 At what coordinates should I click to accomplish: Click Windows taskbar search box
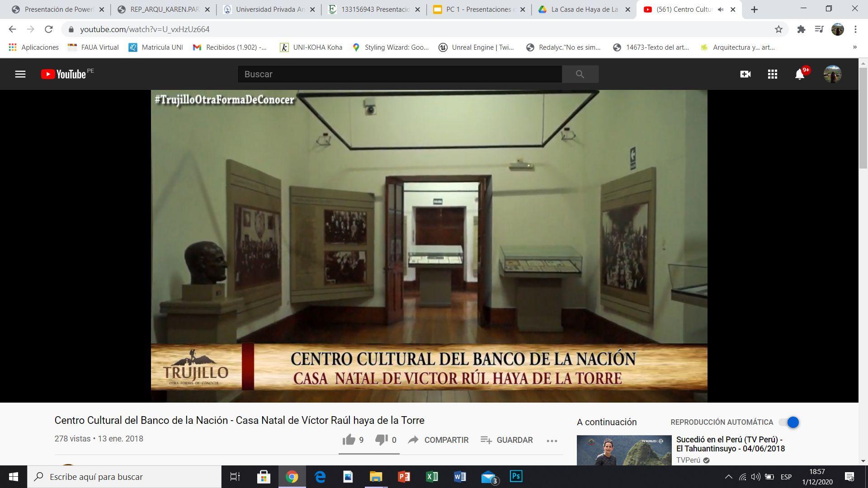click(124, 477)
